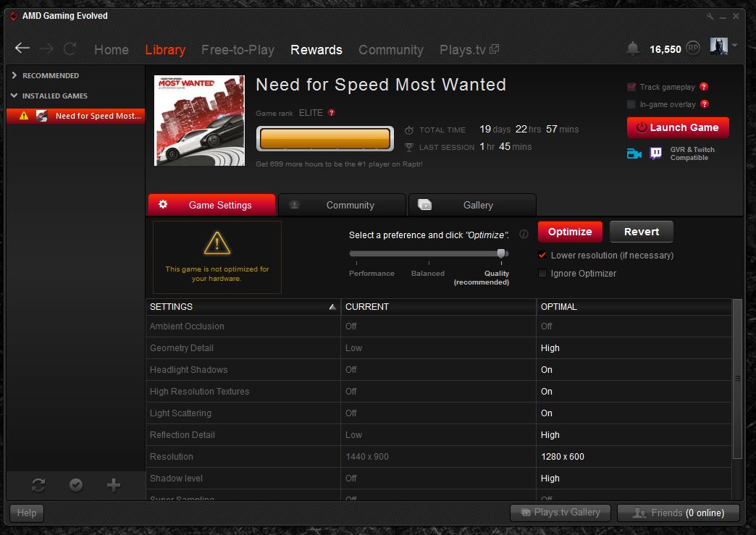Open the Gallery tab

(x=472, y=205)
